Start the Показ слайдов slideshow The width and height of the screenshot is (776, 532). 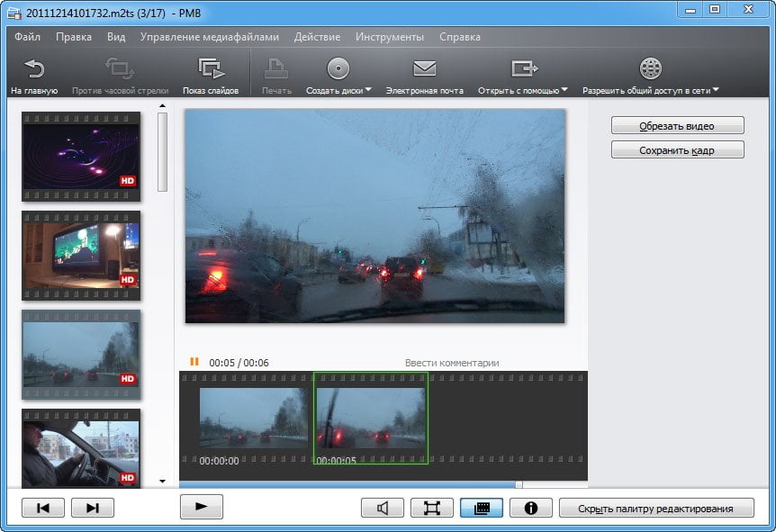211,68
